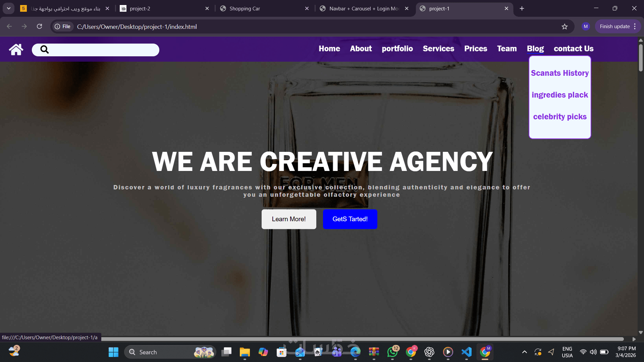644x362 pixels.
Task: Expand the Blog dropdown menu
Action: point(535,49)
